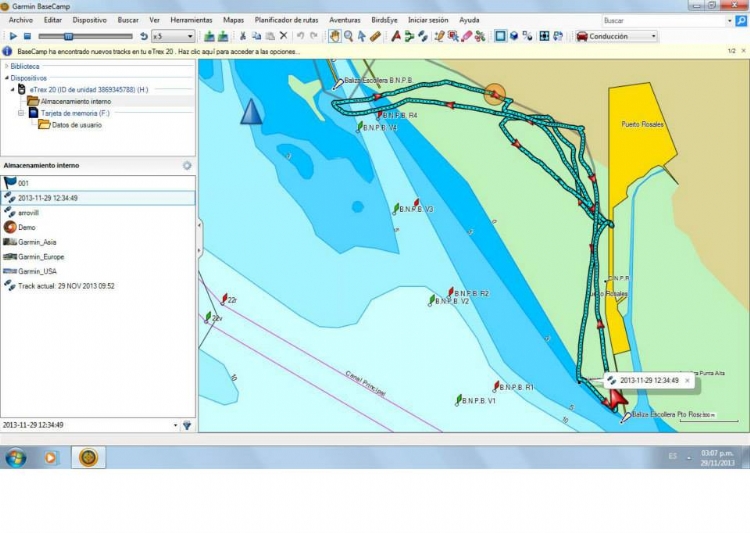The width and height of the screenshot is (750, 533).
Task: Select the arrow Select tool
Action: (x=362, y=36)
